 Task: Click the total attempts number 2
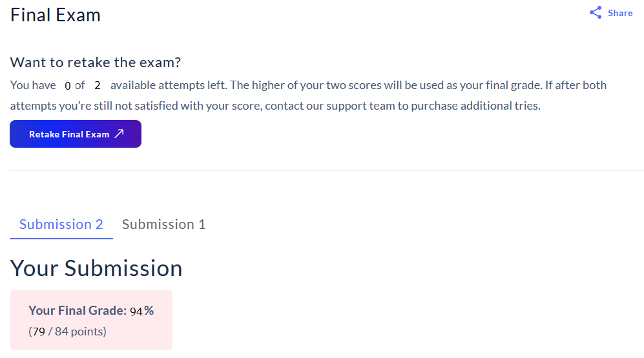click(x=98, y=86)
